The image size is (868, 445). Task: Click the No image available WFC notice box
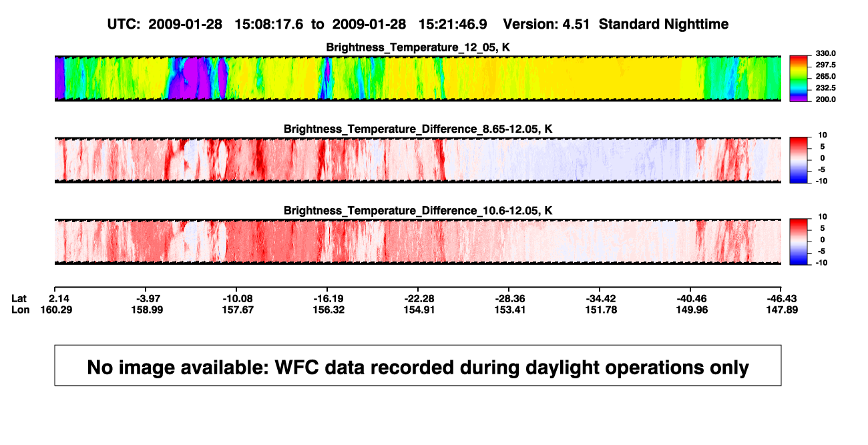pos(417,365)
